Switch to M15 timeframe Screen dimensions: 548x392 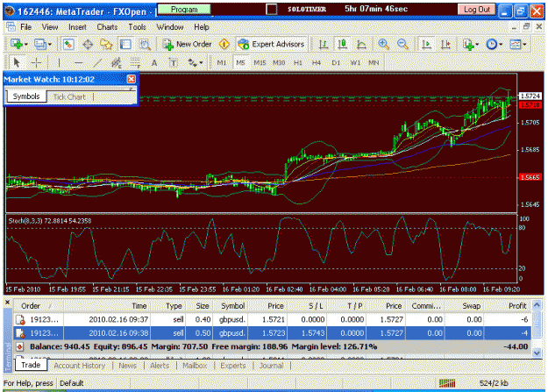click(x=260, y=63)
